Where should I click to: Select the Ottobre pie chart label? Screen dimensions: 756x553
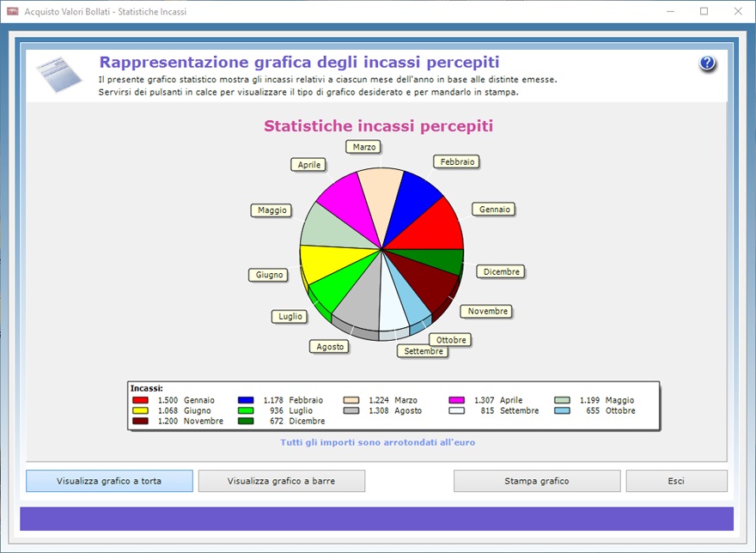[x=451, y=340]
